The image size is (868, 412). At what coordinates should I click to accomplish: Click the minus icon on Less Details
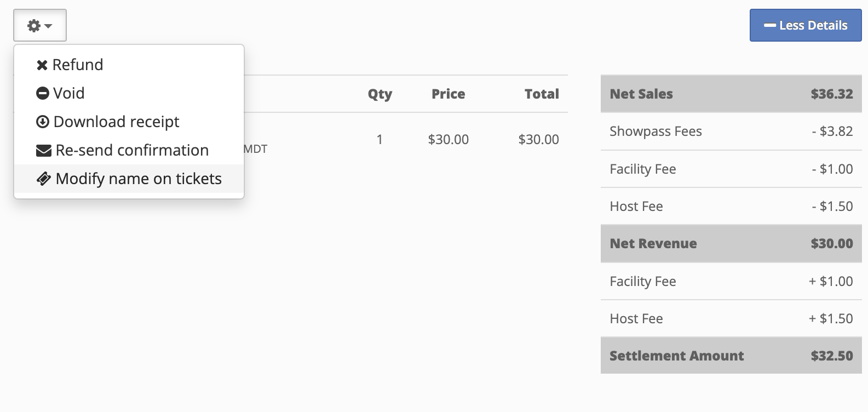click(770, 26)
